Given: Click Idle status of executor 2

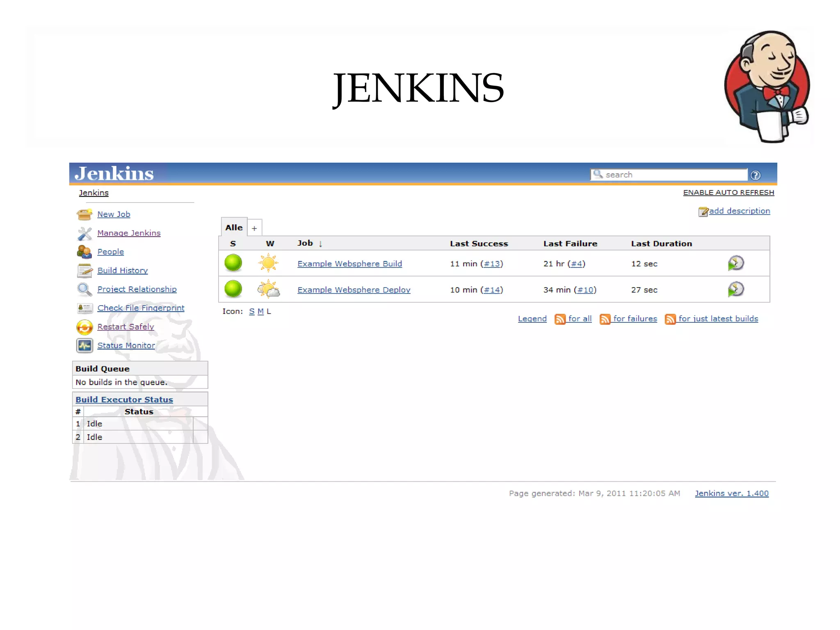Looking at the screenshot, I should tap(94, 437).
